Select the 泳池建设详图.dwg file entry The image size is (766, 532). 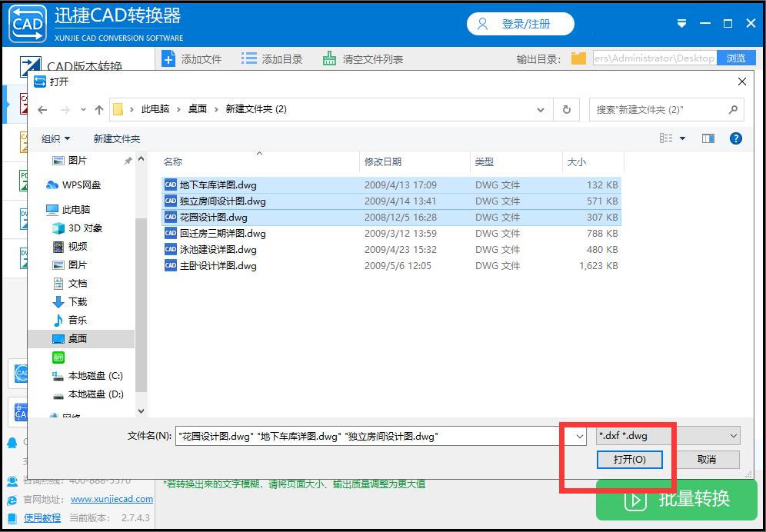point(217,249)
